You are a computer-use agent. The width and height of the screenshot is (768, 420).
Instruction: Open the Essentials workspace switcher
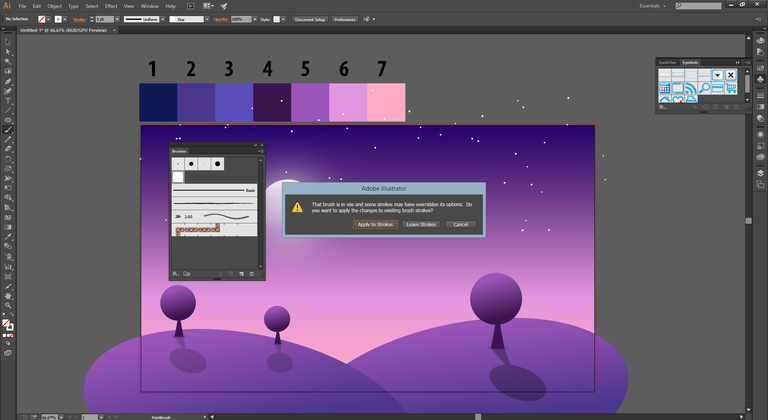click(x=652, y=6)
